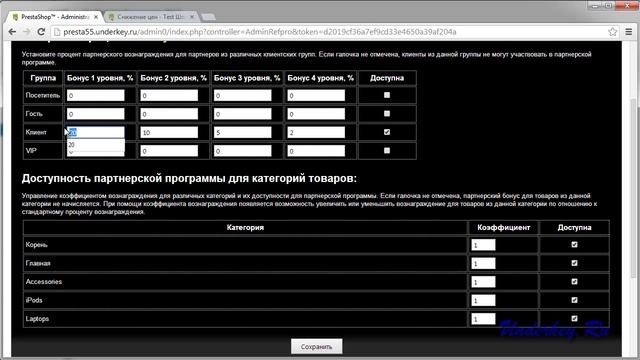Click the Accessories category name
The image size is (640, 360).
click(x=44, y=282)
